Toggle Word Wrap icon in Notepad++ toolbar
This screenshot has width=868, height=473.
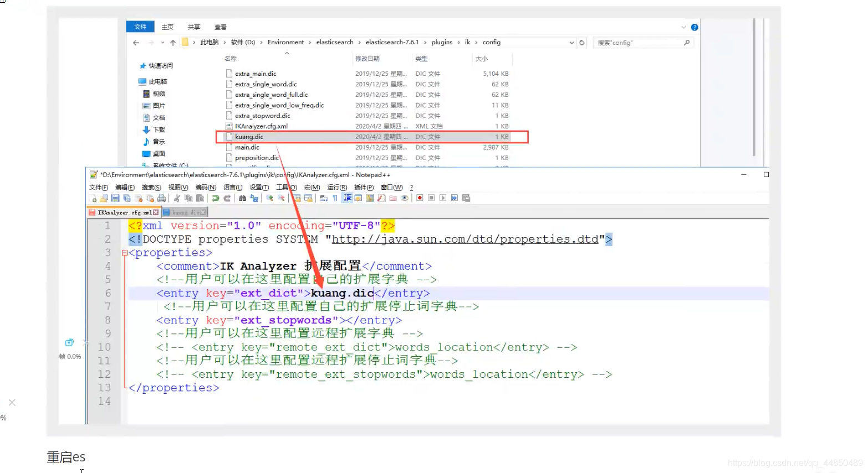[324, 198]
